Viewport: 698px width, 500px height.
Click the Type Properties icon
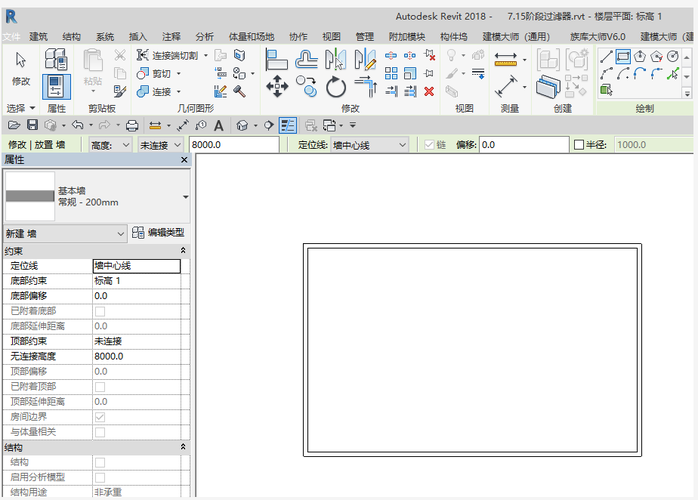(56, 59)
